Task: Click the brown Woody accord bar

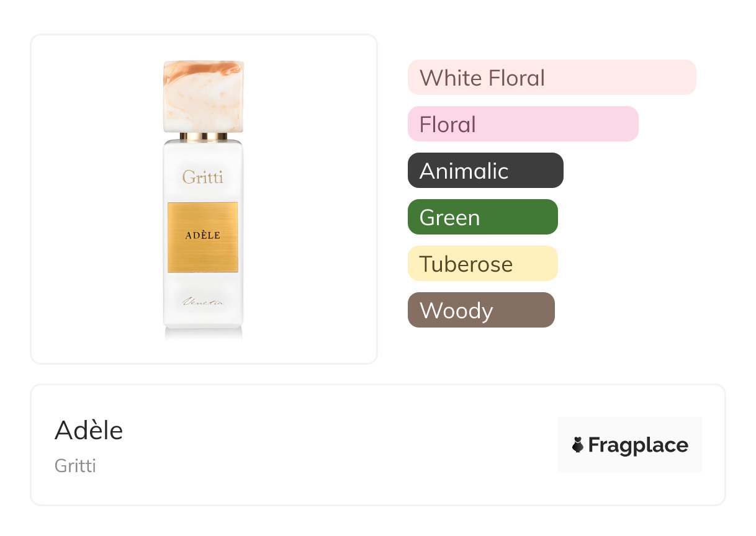Action: coord(480,310)
